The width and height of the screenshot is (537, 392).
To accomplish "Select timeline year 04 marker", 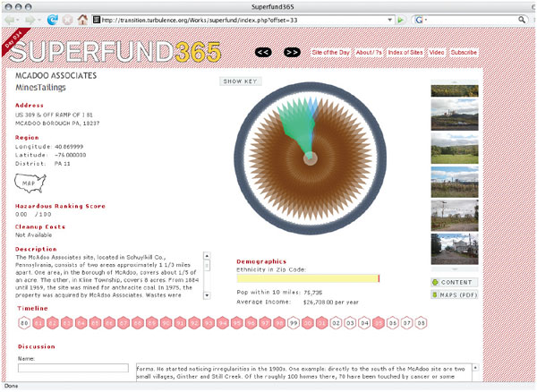I will [x=364, y=323].
